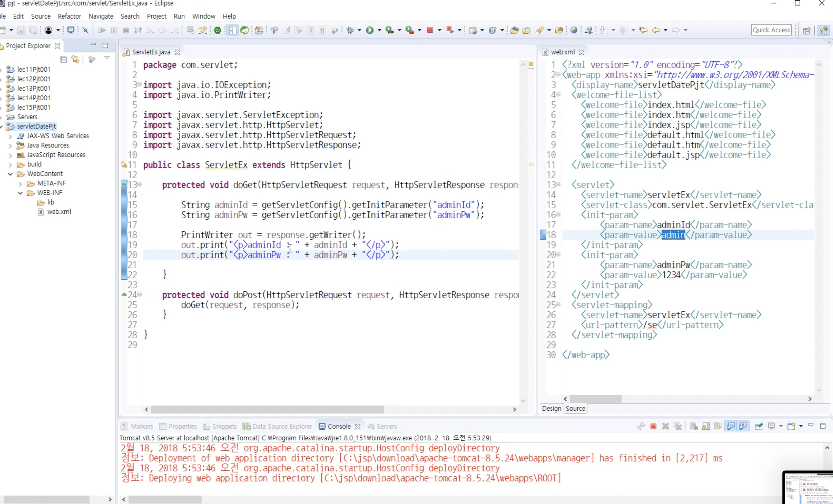
Task: Click the Open Perspective icon
Action: pyautogui.click(x=807, y=31)
